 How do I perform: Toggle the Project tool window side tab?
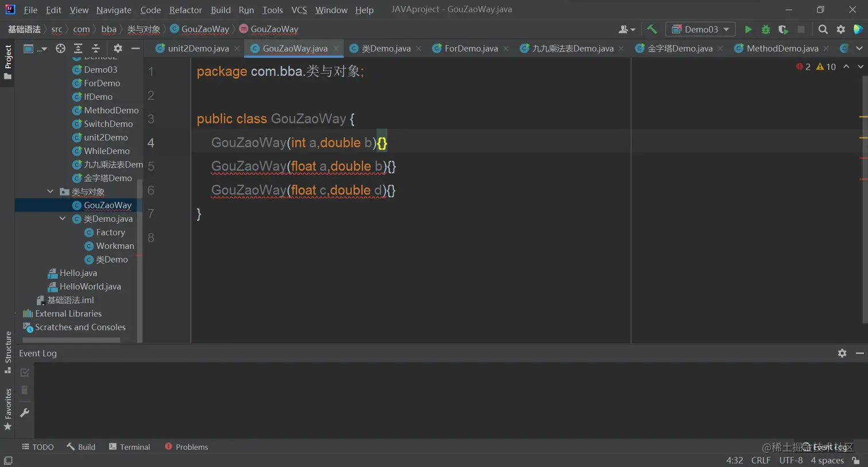point(7,63)
